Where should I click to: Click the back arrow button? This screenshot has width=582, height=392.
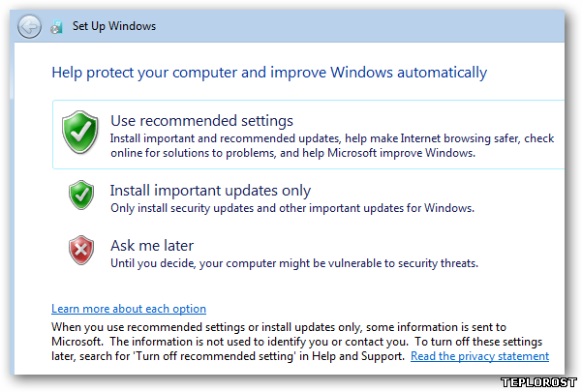[29, 27]
